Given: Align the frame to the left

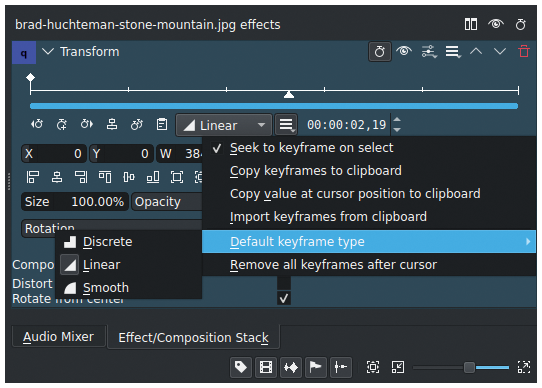Looking at the screenshot, I should pyautogui.click(x=33, y=177).
